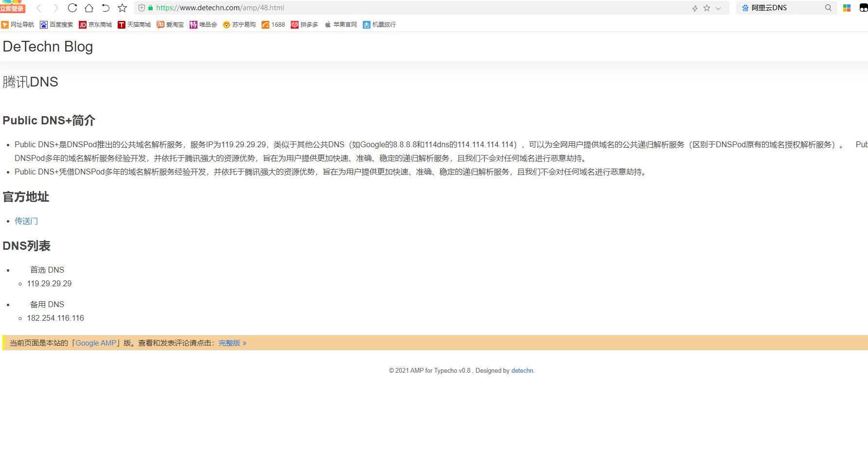Click the 完整版 » link
The width and height of the screenshot is (868, 468).
coord(232,343)
